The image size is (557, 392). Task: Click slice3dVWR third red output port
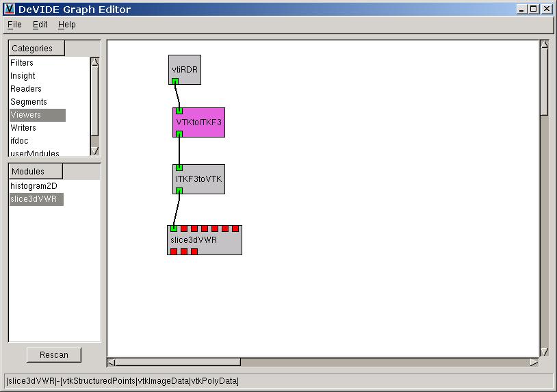(x=194, y=251)
